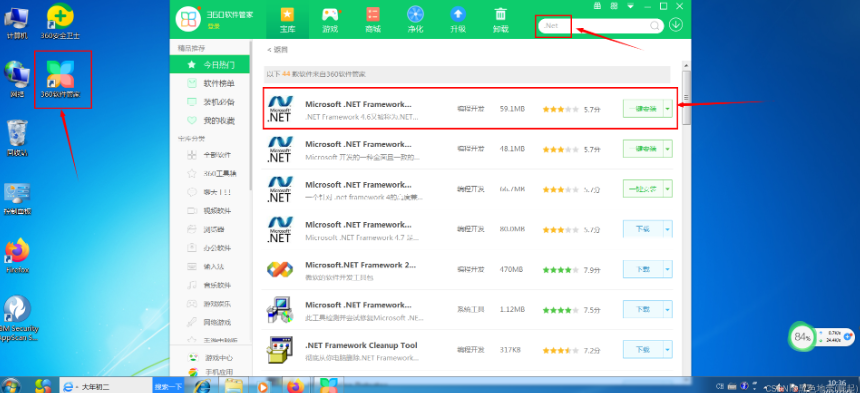Click the 返回 back link
The height and width of the screenshot is (393, 860).
point(278,49)
